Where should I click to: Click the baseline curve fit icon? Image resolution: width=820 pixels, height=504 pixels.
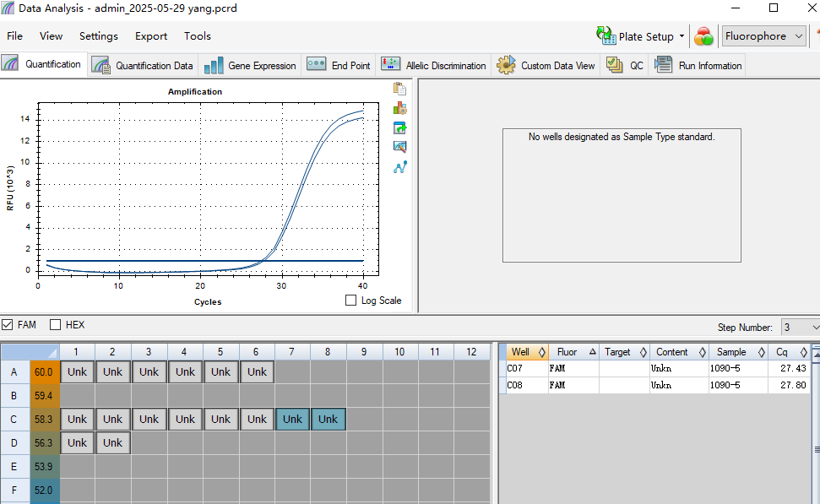[x=399, y=167]
